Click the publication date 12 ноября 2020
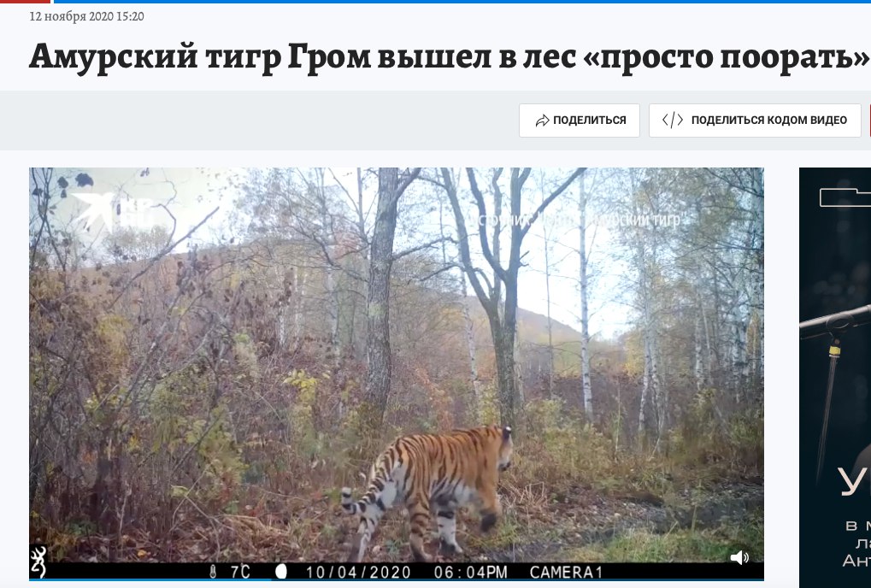 pyautogui.click(x=71, y=16)
